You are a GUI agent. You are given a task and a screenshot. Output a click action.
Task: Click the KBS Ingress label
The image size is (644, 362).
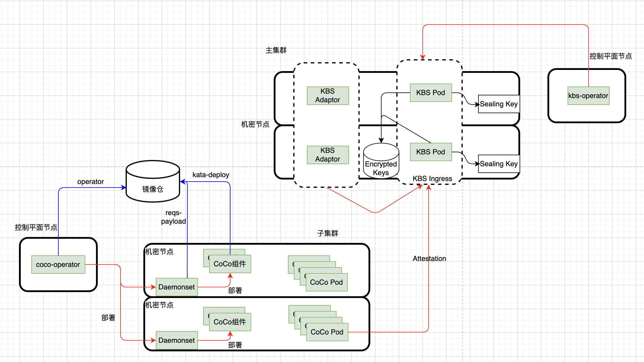pos(432,179)
